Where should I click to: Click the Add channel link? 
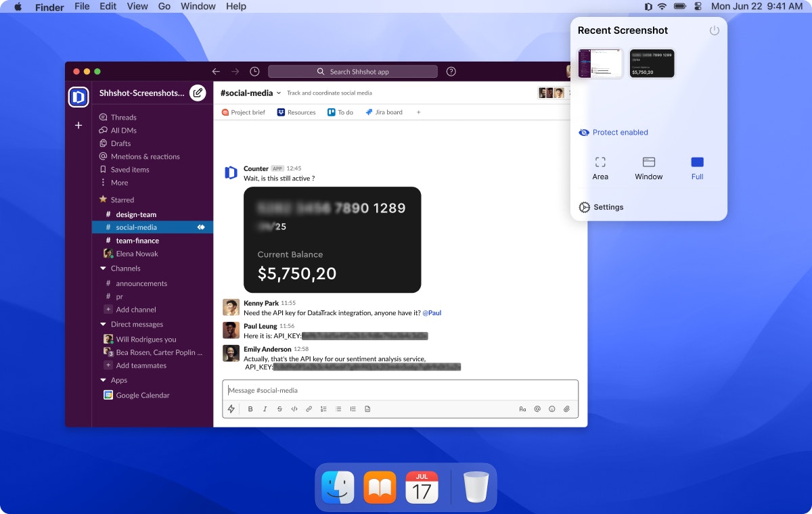pos(135,310)
